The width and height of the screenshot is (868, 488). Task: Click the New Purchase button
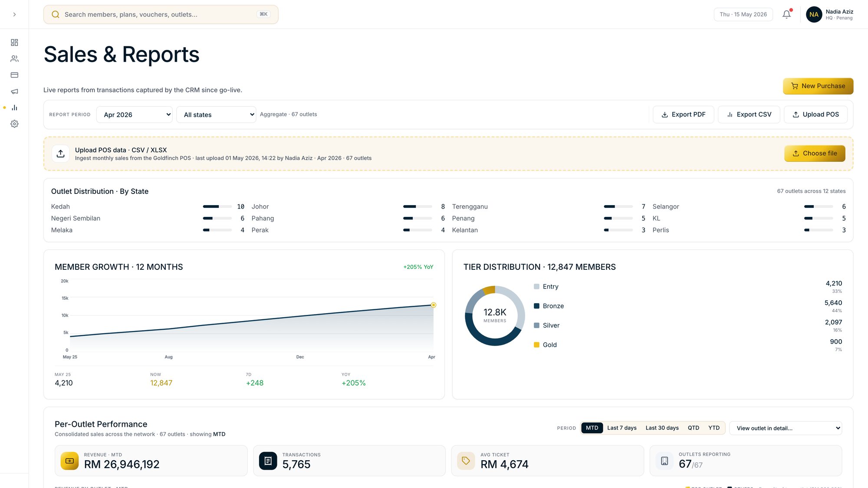[818, 86]
